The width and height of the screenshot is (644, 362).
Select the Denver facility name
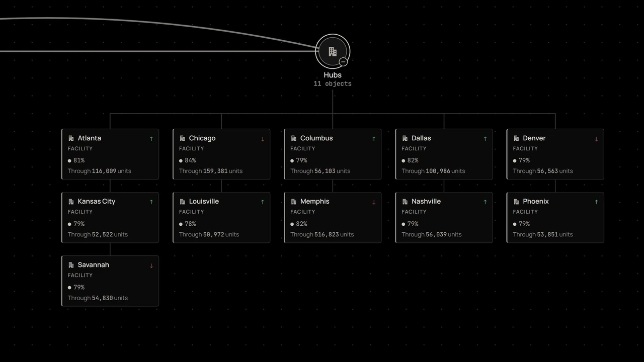[x=534, y=138]
